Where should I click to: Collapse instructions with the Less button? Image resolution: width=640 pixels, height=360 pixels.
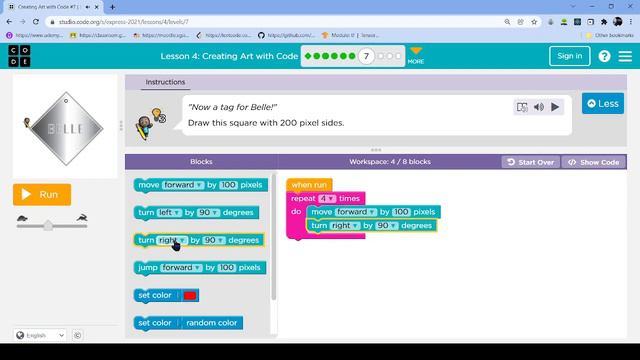[603, 104]
